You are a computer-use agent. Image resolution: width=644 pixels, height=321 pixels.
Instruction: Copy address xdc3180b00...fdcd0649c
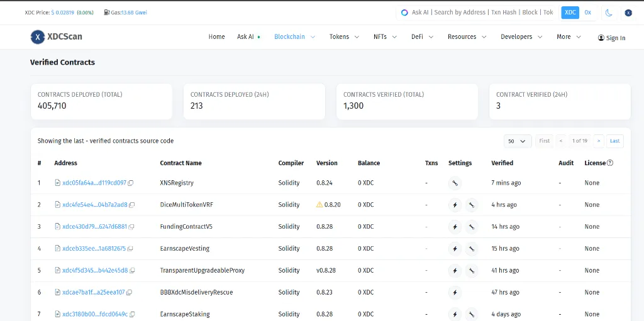pyautogui.click(x=132, y=315)
